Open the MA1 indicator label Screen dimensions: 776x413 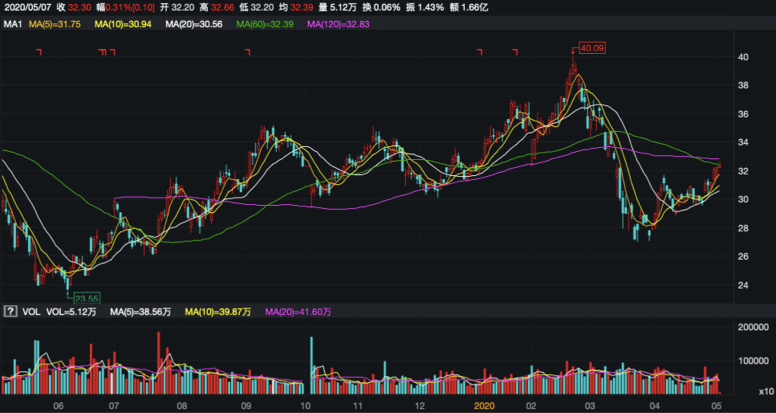pyautogui.click(x=12, y=23)
